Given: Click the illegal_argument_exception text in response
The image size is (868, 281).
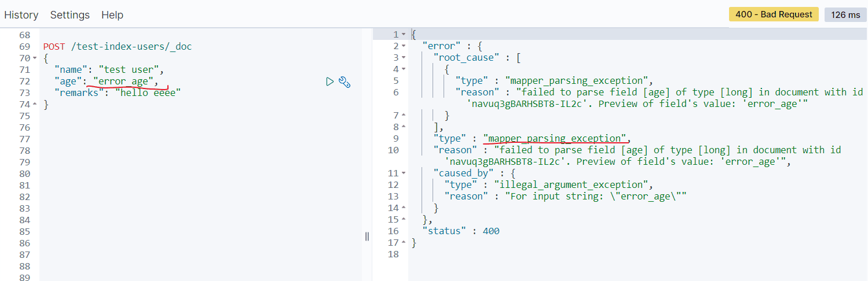Looking at the screenshot, I should point(570,185).
